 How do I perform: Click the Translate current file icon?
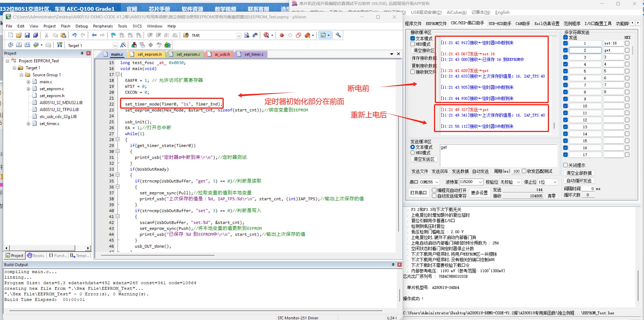[x=11, y=45]
